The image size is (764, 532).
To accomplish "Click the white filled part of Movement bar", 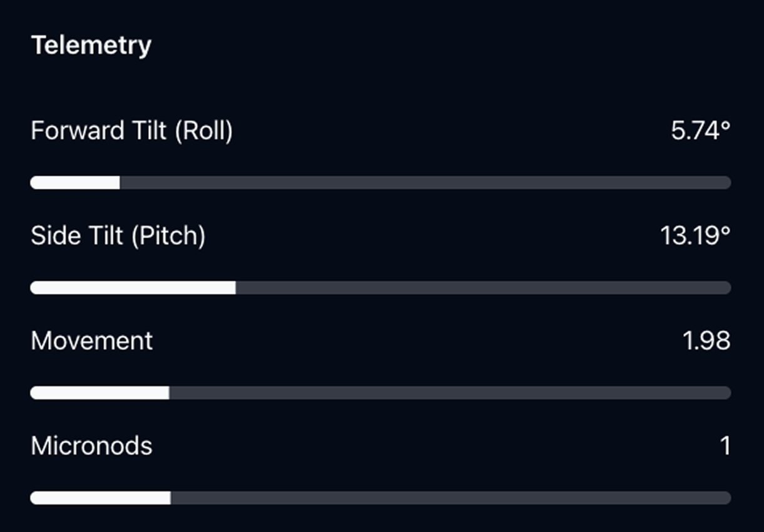I will point(99,393).
